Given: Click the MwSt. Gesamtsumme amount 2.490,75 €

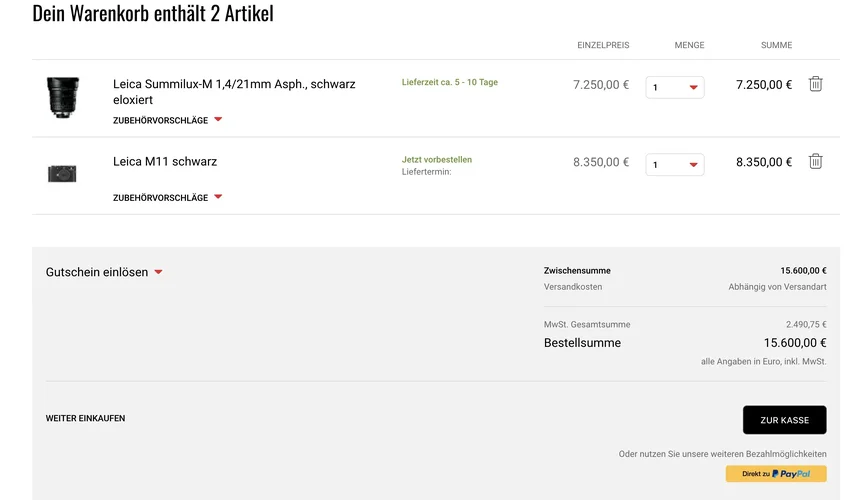Looking at the screenshot, I should point(806,324).
